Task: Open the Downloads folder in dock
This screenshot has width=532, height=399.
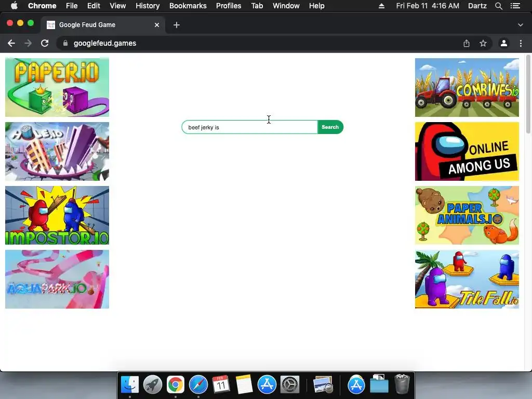Action: tap(379, 384)
